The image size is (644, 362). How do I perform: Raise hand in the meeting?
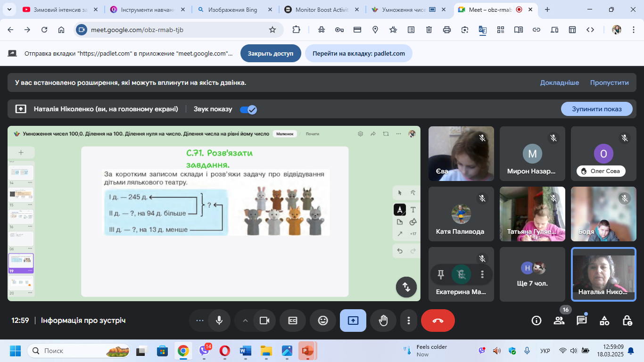383,321
